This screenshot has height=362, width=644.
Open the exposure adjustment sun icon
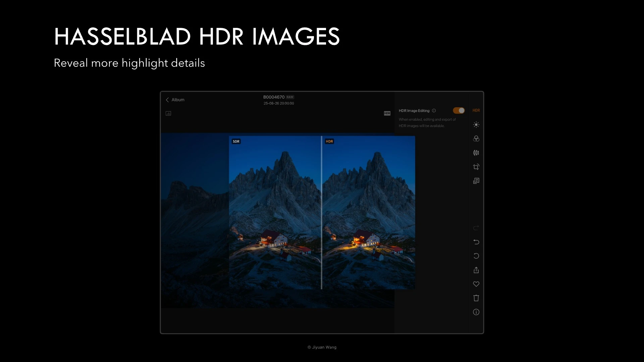(476, 125)
